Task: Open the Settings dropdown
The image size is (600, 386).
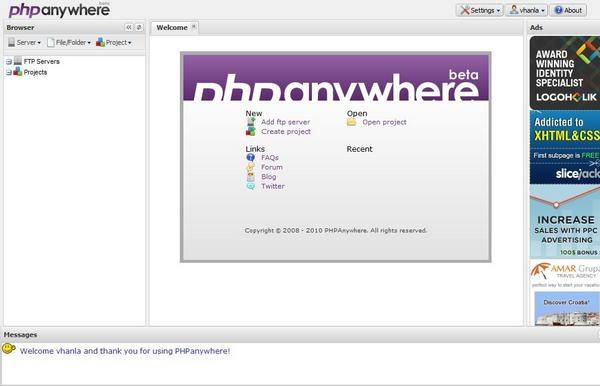Action: click(x=480, y=10)
